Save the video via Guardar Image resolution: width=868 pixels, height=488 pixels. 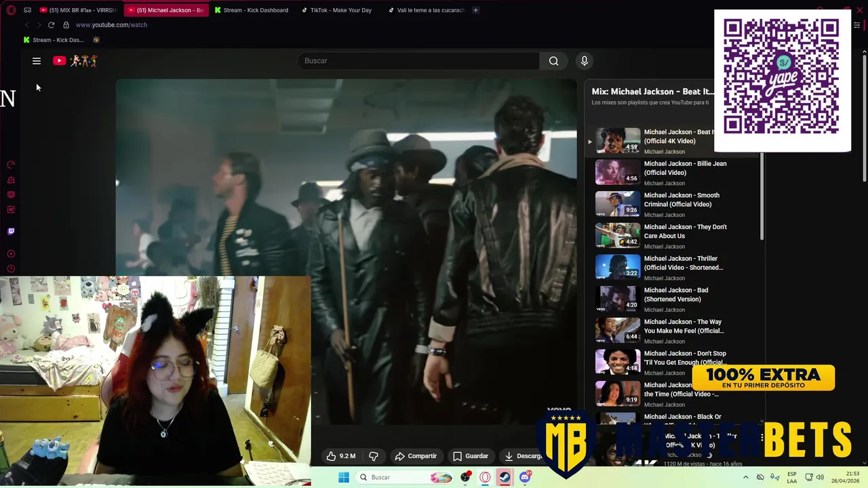click(x=471, y=456)
